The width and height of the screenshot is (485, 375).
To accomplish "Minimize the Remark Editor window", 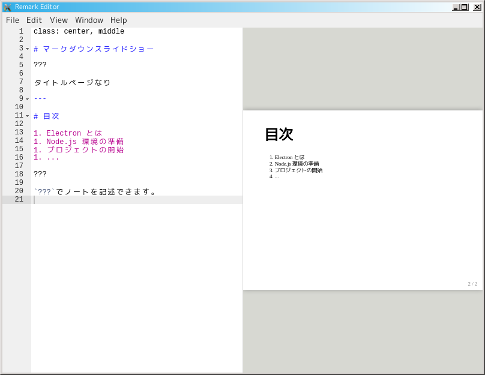I will (x=455, y=7).
